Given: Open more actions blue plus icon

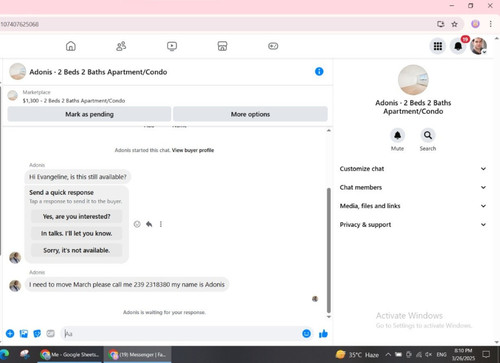Looking at the screenshot, I should [x=10, y=333].
